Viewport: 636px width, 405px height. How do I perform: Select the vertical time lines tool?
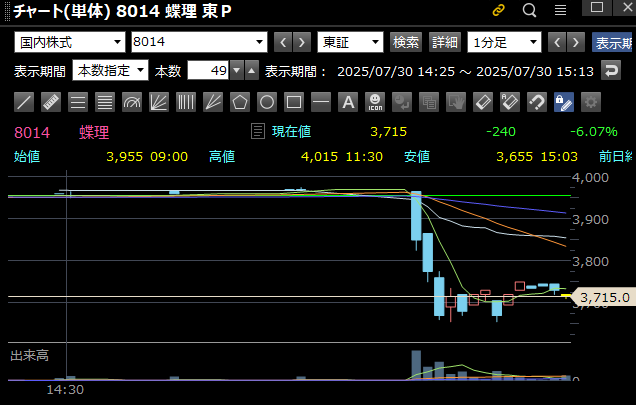point(186,102)
